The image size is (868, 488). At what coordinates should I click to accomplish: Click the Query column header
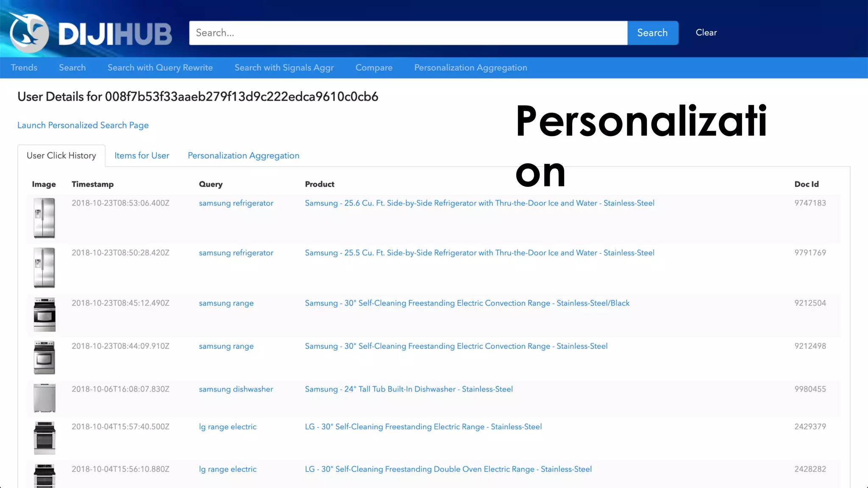[x=211, y=184]
